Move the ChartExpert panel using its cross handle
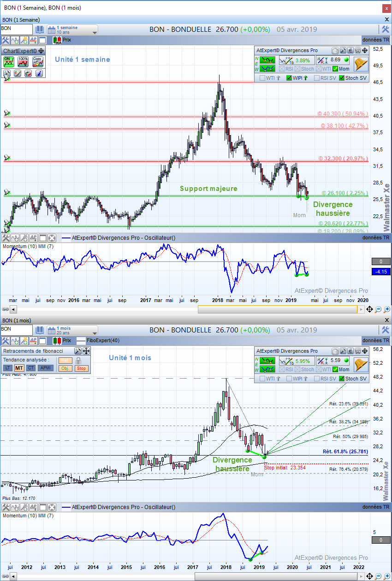 tap(41, 51)
